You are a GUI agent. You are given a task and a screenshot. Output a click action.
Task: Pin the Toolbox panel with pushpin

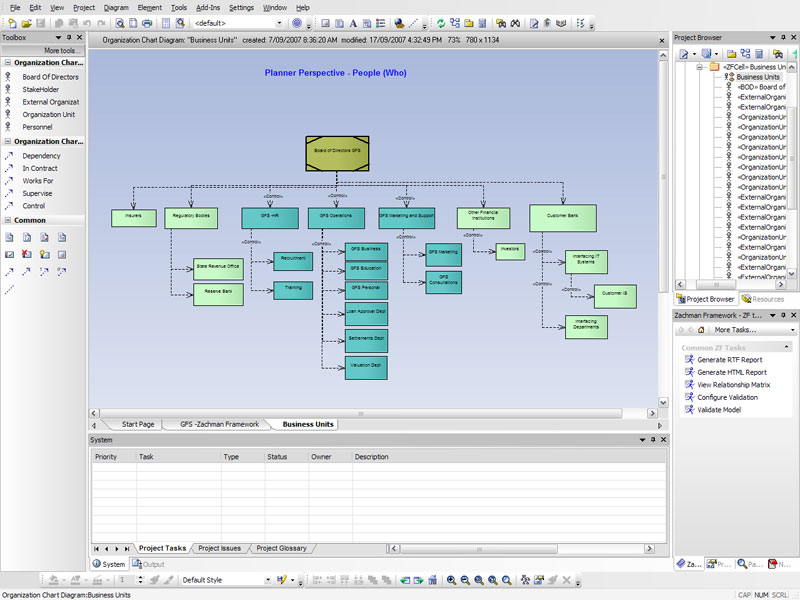[67, 37]
